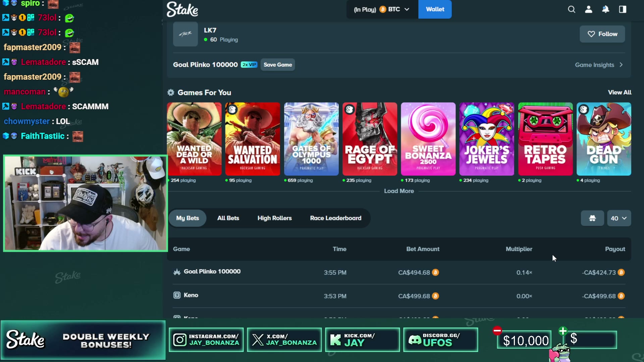Click the Keno game icon at 3:53 PM row
The height and width of the screenshot is (362, 644).
(177, 295)
